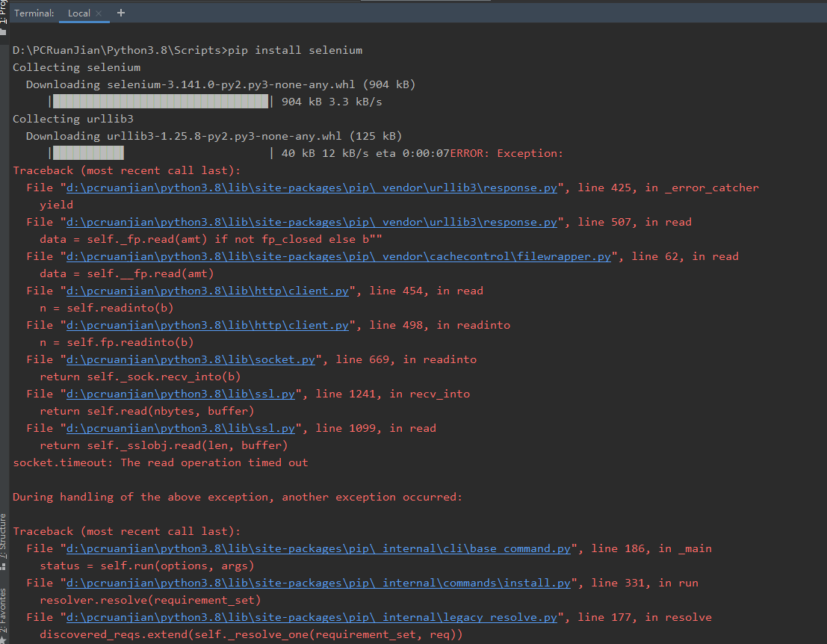Open filewrapper.py link at line 62

(x=338, y=256)
